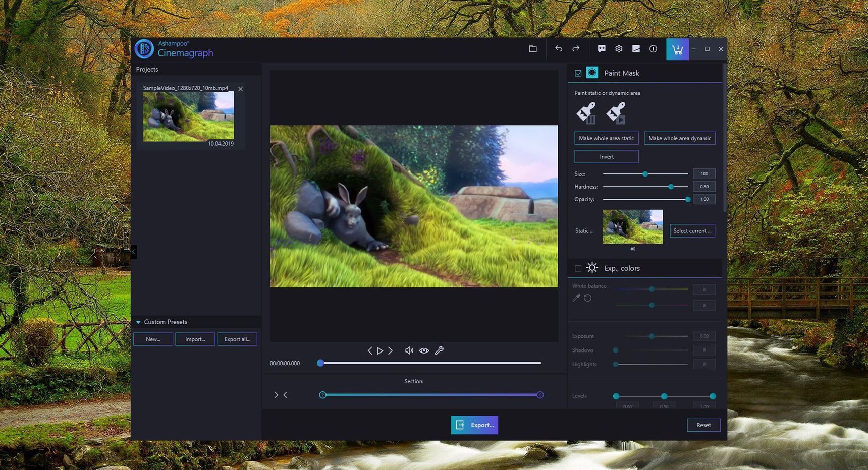Select the SampleVideo project thumbnail
The image size is (868, 470).
point(188,116)
